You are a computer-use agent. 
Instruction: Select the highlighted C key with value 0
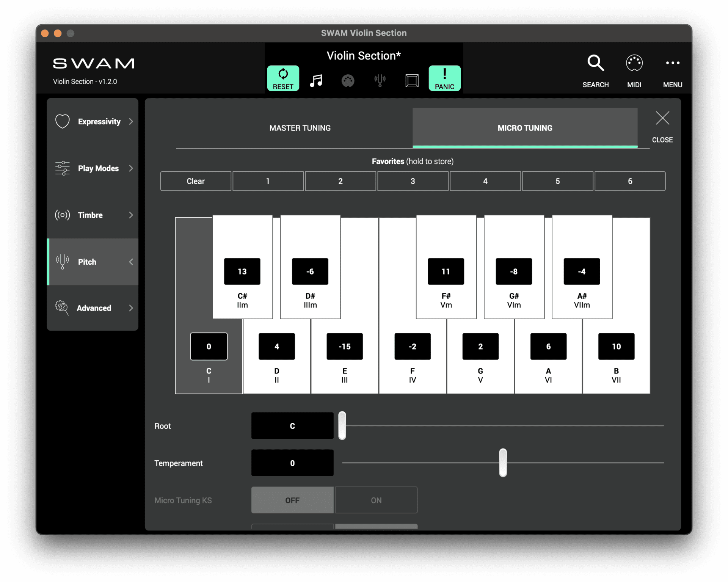click(208, 346)
